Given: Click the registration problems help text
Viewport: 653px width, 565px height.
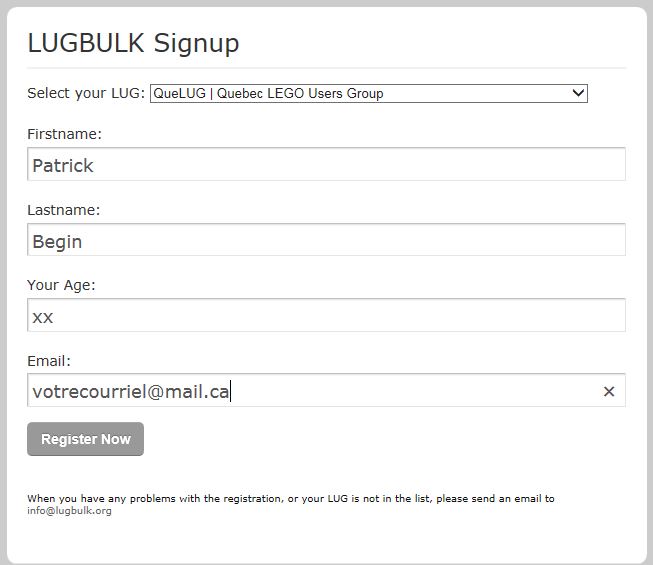Looking at the screenshot, I should pyautogui.click(x=290, y=498).
